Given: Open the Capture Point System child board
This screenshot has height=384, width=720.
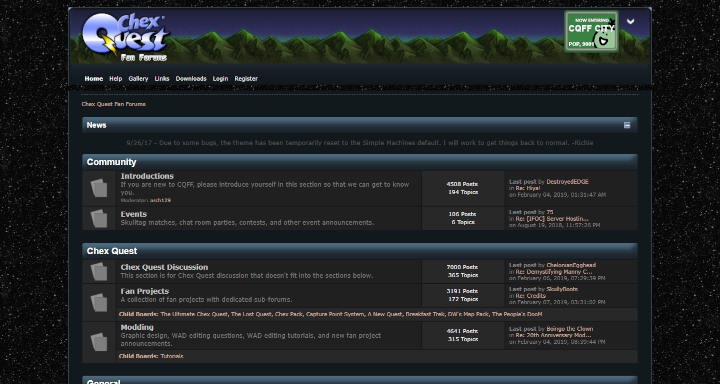Looking at the screenshot, I should pos(335,314).
